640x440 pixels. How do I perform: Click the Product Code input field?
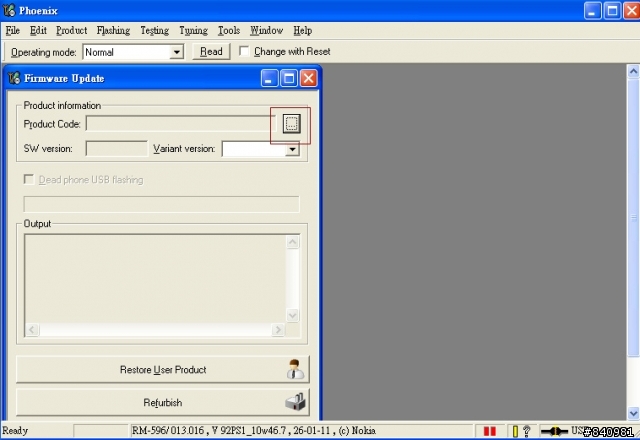[x=180, y=124]
